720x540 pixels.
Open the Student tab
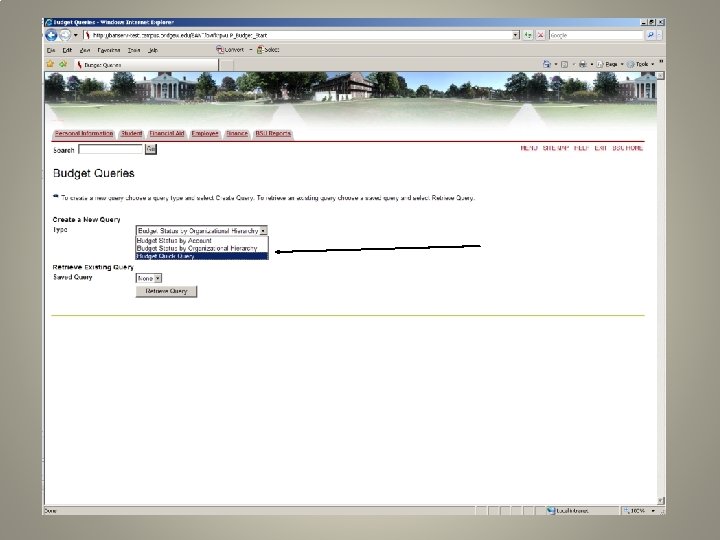click(131, 134)
